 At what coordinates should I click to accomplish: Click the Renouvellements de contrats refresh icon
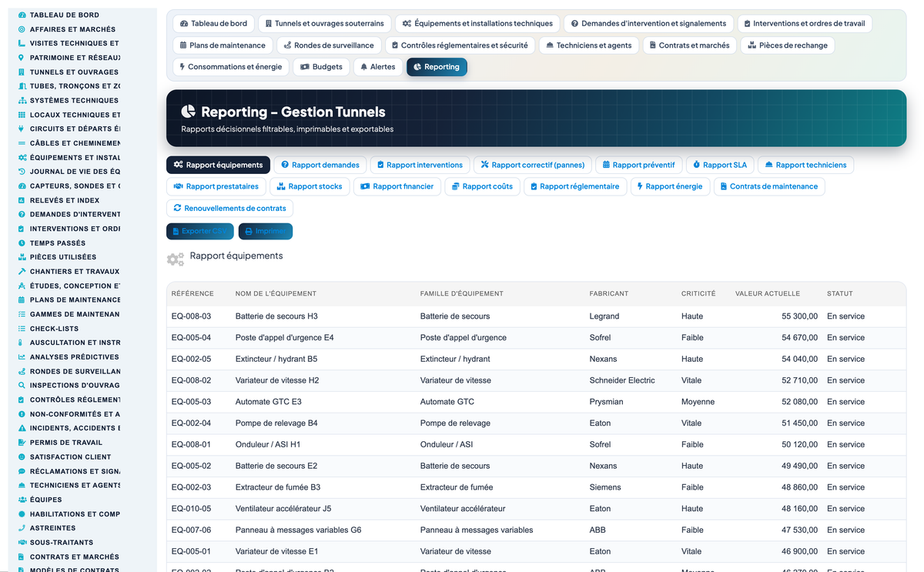(x=177, y=208)
